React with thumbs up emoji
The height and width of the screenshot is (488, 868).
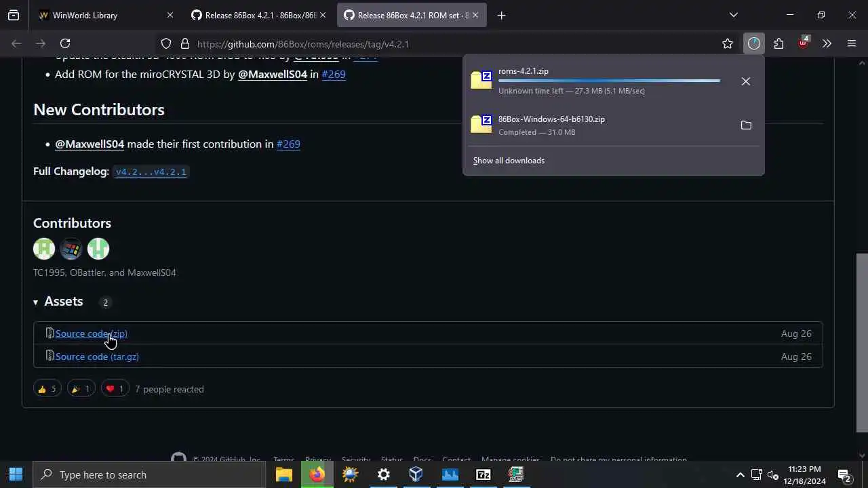(47, 389)
